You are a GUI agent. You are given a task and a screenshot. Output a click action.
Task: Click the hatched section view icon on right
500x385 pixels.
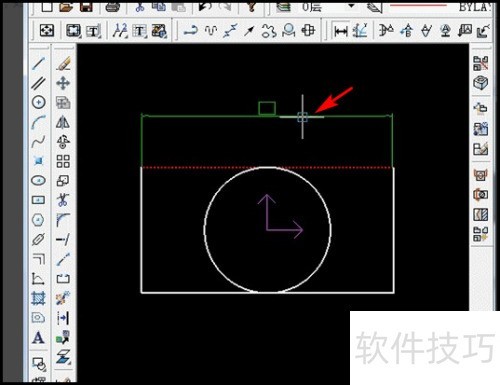tap(480, 214)
